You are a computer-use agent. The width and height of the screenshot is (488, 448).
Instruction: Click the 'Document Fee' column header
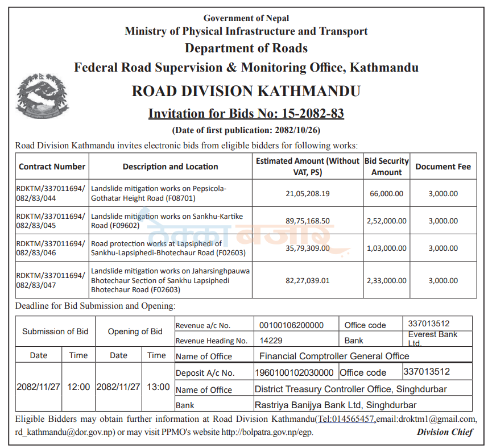(443, 167)
